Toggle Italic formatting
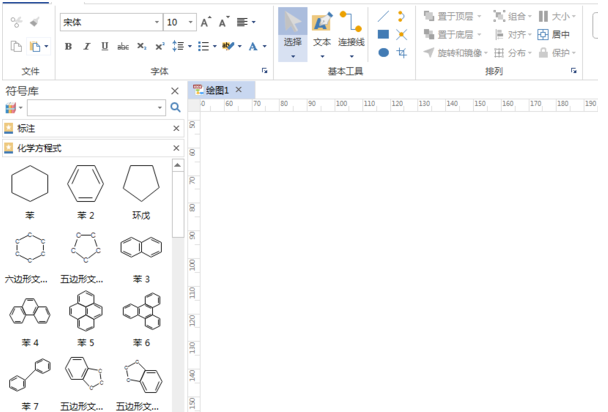The width and height of the screenshot is (608, 412). point(86,47)
